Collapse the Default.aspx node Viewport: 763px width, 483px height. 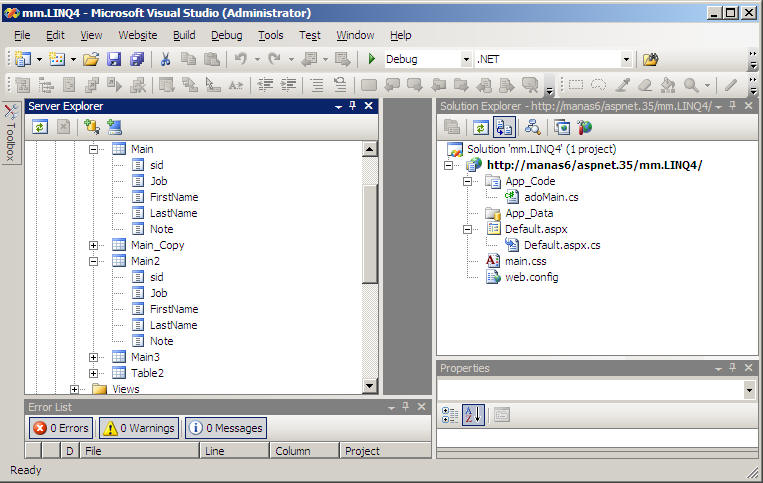click(x=468, y=230)
